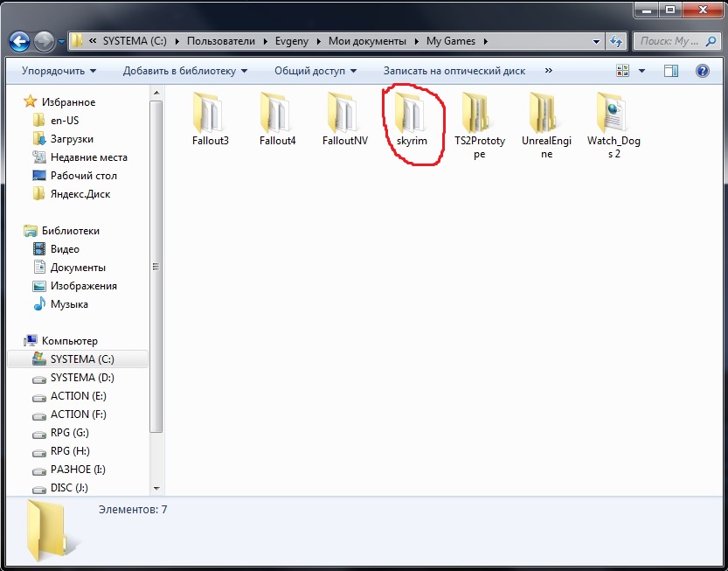Click the en-US folder icon in sidebar

[39, 121]
